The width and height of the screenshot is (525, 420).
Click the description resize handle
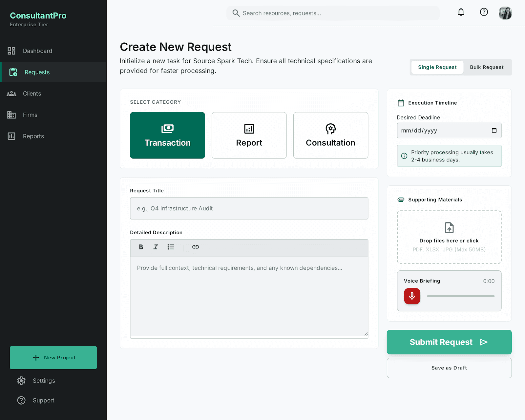click(x=366, y=334)
